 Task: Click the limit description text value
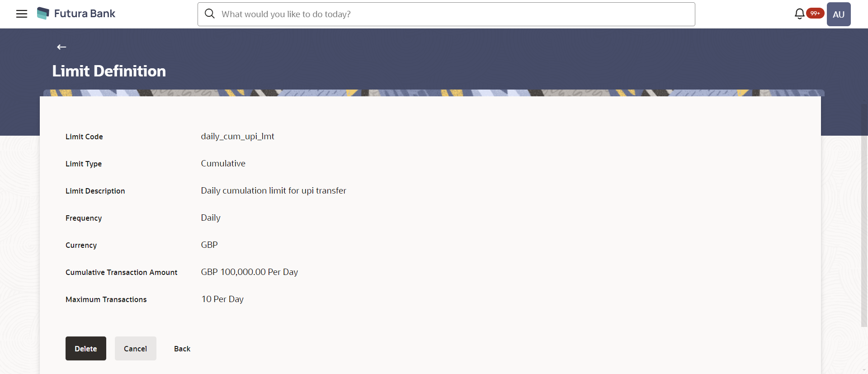point(274,191)
